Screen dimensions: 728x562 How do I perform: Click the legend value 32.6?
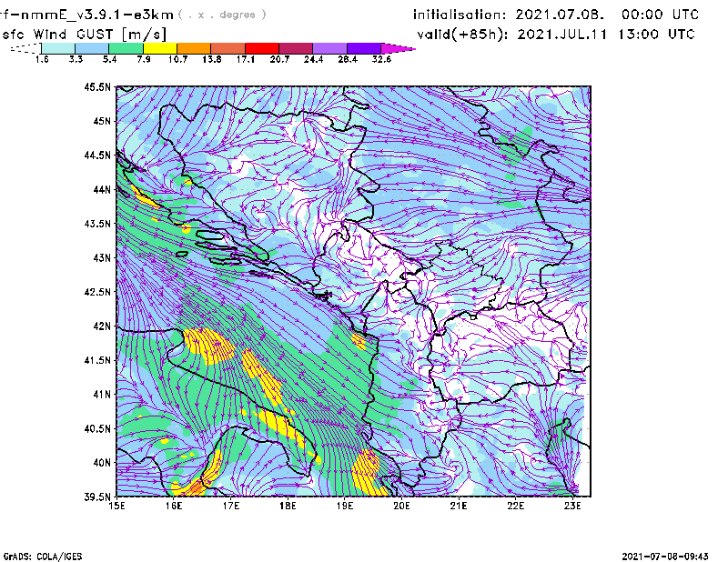[x=381, y=59]
